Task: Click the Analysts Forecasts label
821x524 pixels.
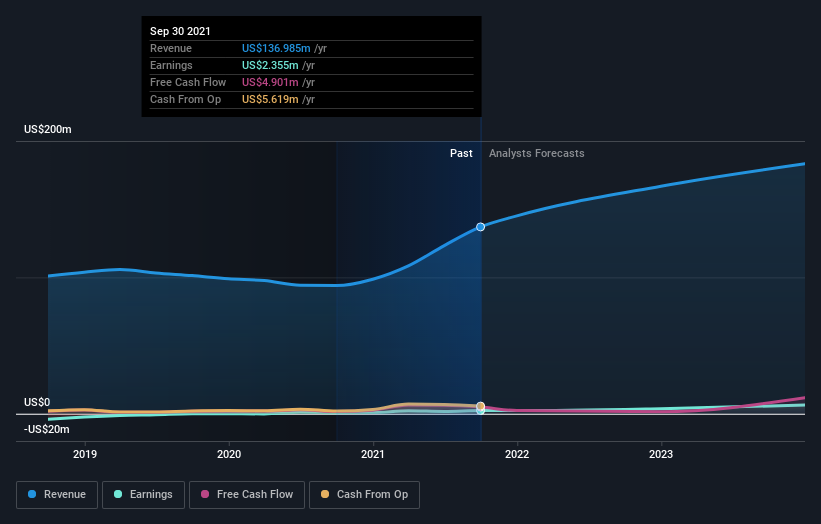Action: pyautogui.click(x=537, y=153)
